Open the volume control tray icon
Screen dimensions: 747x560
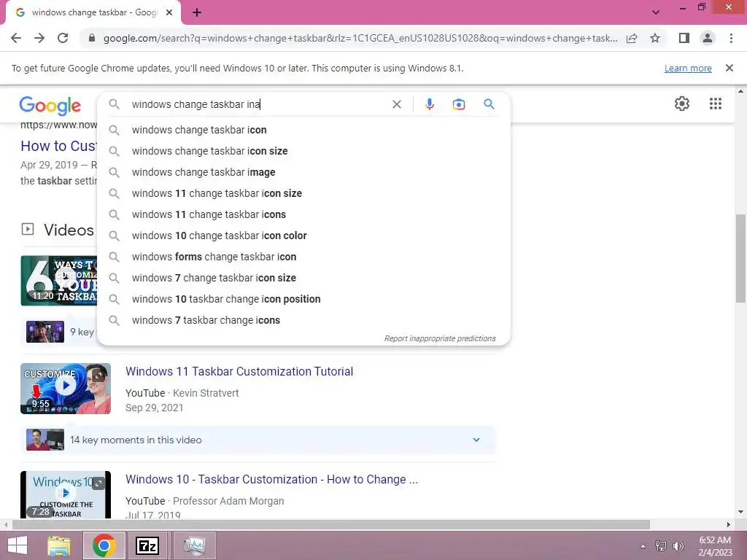click(678, 546)
